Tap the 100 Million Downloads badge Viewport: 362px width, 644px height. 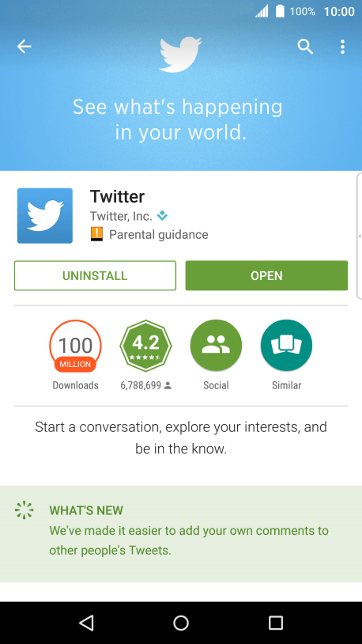pyautogui.click(x=75, y=346)
